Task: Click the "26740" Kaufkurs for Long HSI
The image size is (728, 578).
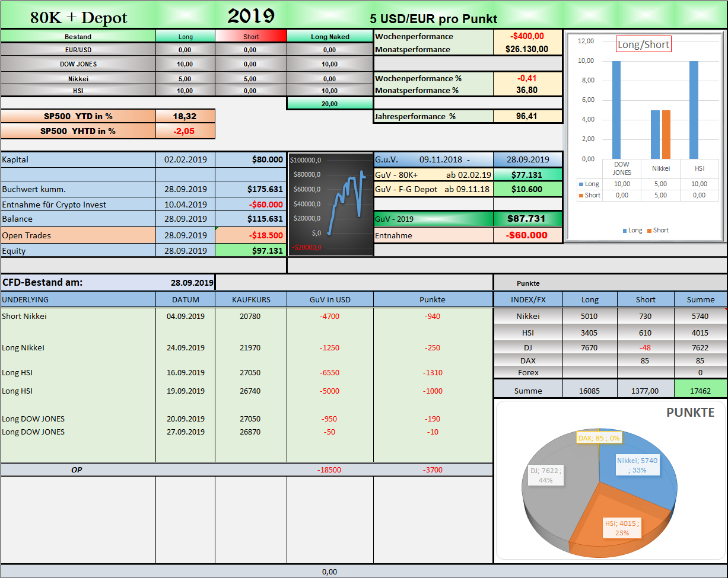Action: pyautogui.click(x=250, y=391)
